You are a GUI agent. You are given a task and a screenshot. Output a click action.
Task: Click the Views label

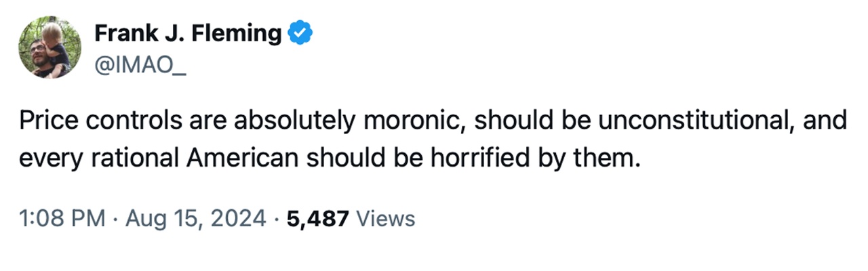[x=385, y=218]
